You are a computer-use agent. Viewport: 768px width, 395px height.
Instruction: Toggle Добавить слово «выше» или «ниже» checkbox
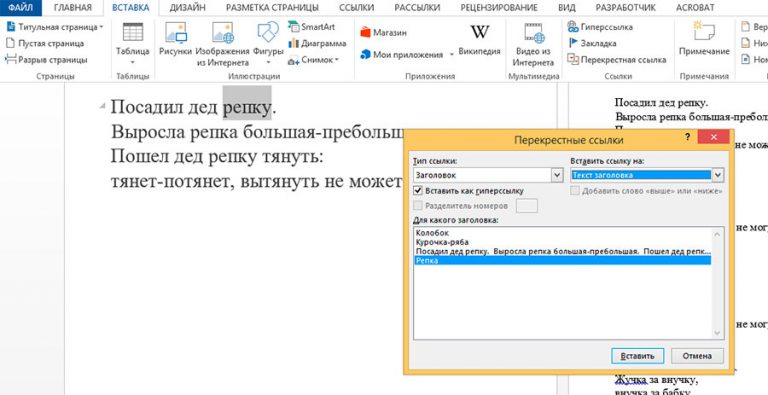[575, 191]
